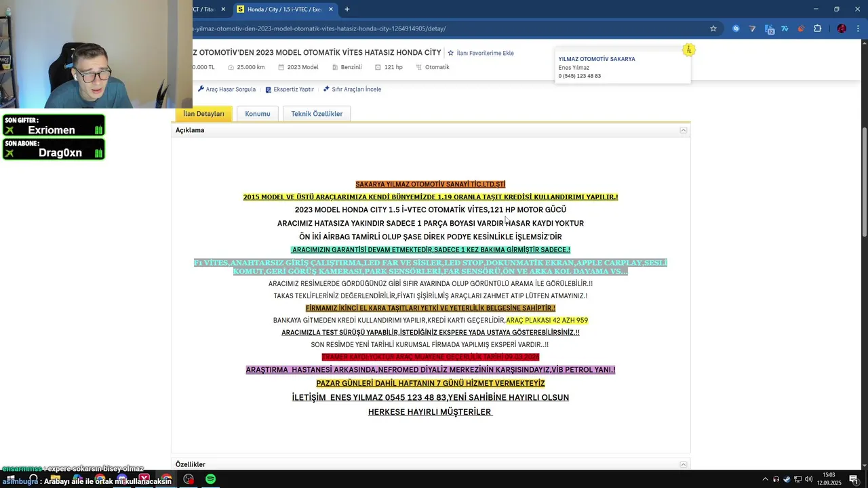Viewport: 868px width, 488px height.
Task: Click the Benzinli fuel type text
Action: click(x=351, y=67)
